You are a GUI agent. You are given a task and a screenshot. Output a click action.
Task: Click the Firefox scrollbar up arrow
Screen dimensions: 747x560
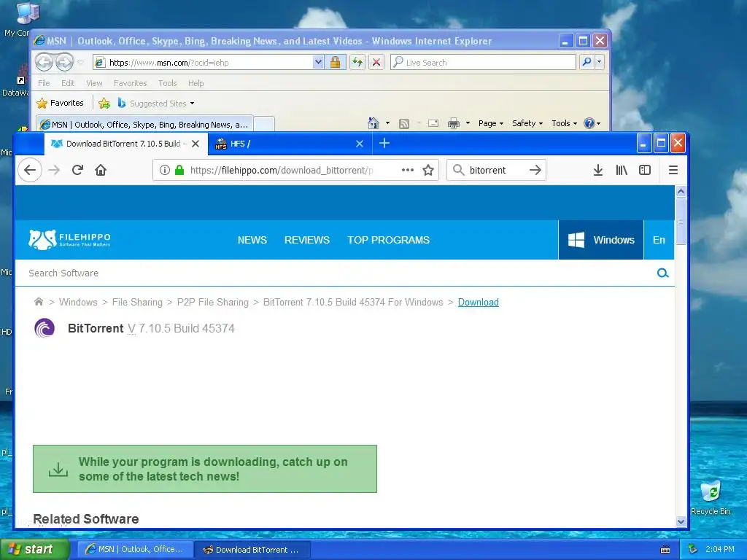(681, 191)
